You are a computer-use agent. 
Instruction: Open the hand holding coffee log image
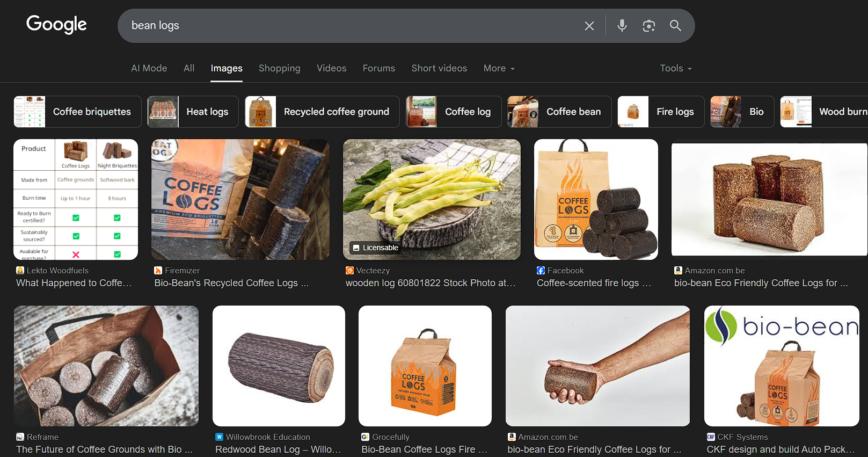pyautogui.click(x=597, y=366)
